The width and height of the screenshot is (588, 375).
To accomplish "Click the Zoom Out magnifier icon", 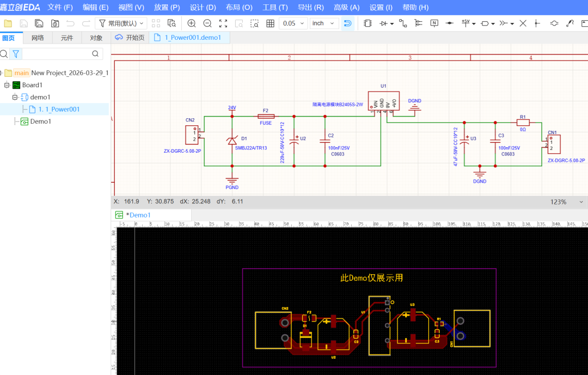I will pyautogui.click(x=207, y=23).
